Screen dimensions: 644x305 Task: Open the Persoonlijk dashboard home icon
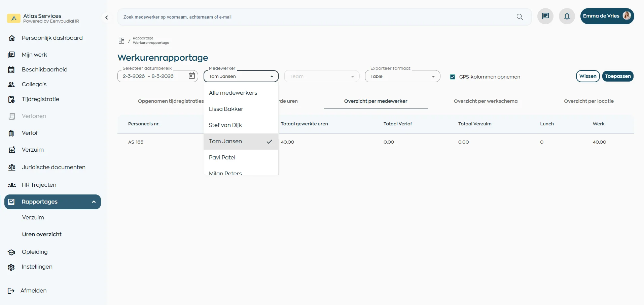tap(12, 38)
